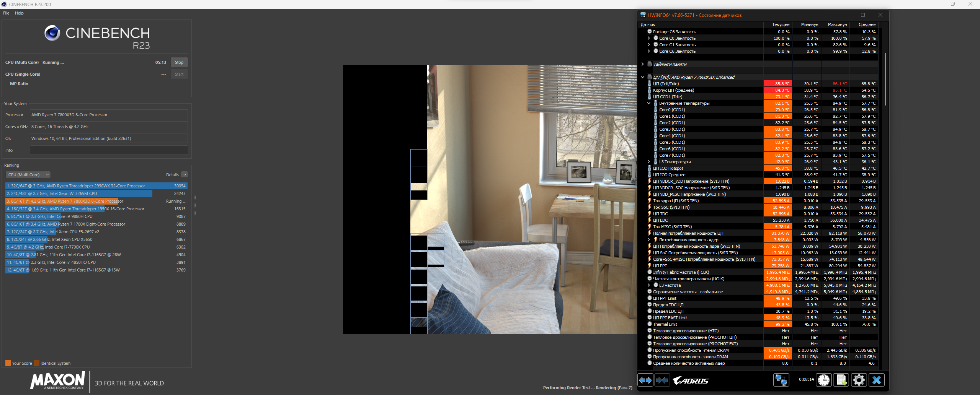Open the remote network monitors icon in HWiNFO
Viewport: 980px width, 395px height.
(781, 380)
